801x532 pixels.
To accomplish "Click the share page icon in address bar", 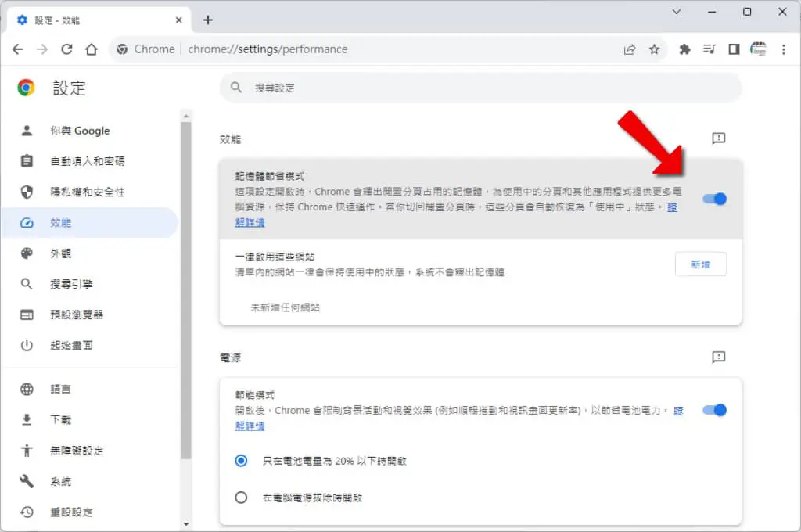I will (x=630, y=49).
